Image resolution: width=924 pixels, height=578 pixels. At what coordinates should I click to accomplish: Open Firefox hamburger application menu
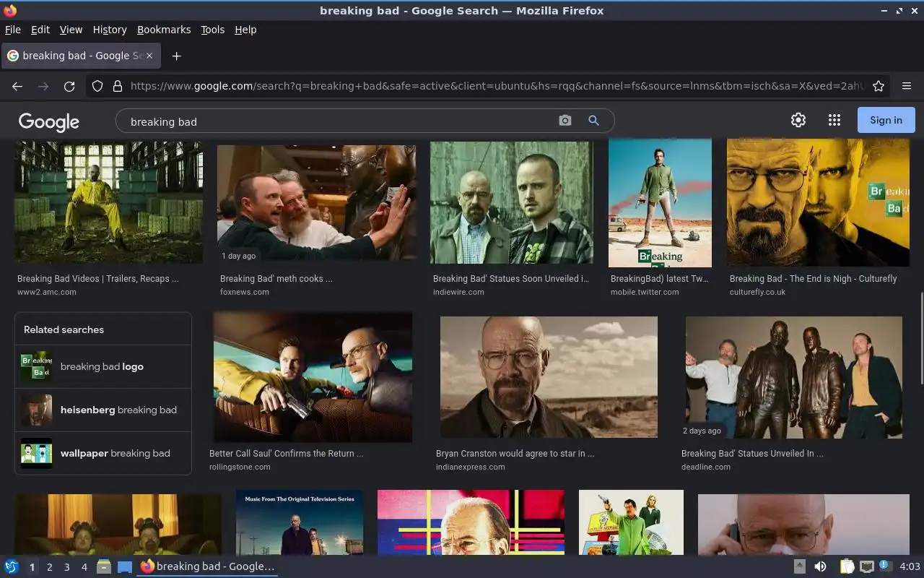point(907,86)
